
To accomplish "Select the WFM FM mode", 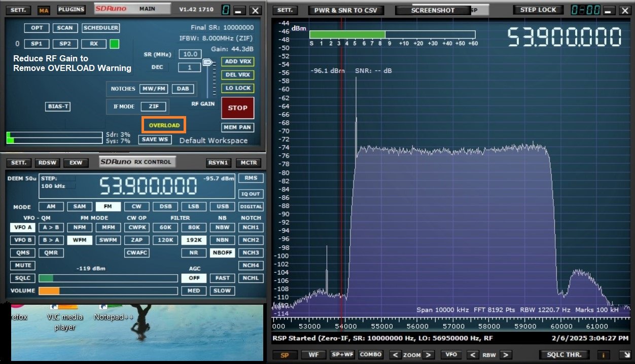I will tap(80, 240).
